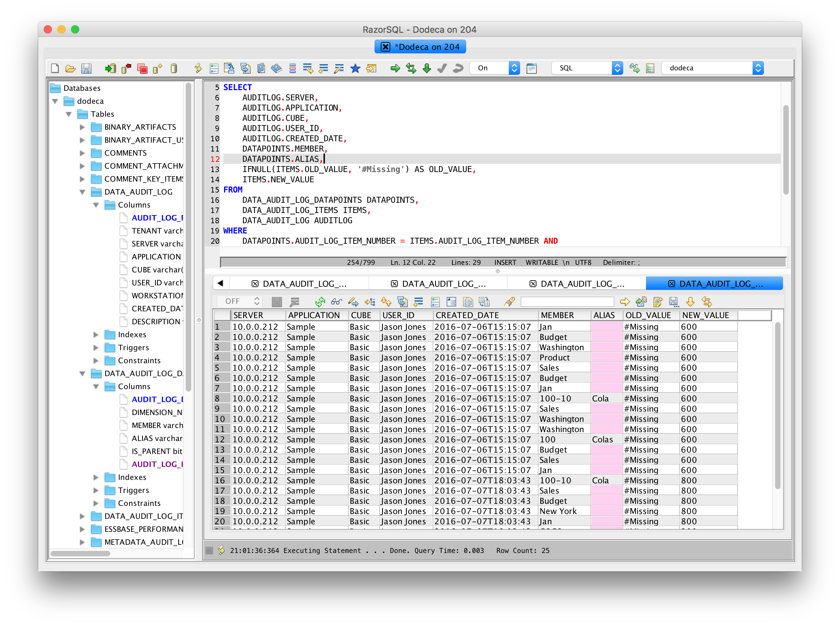Click the green right arrow toolbar icon
The image size is (840, 626).
click(395, 68)
